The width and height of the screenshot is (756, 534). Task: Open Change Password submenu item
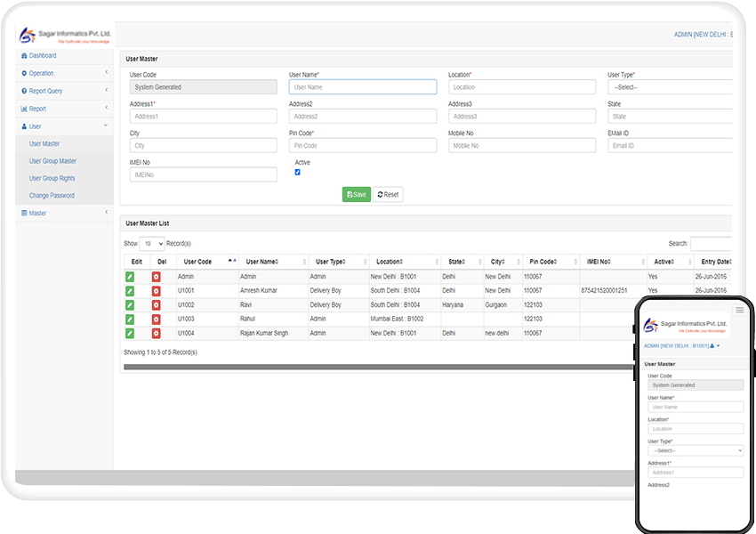coord(52,196)
